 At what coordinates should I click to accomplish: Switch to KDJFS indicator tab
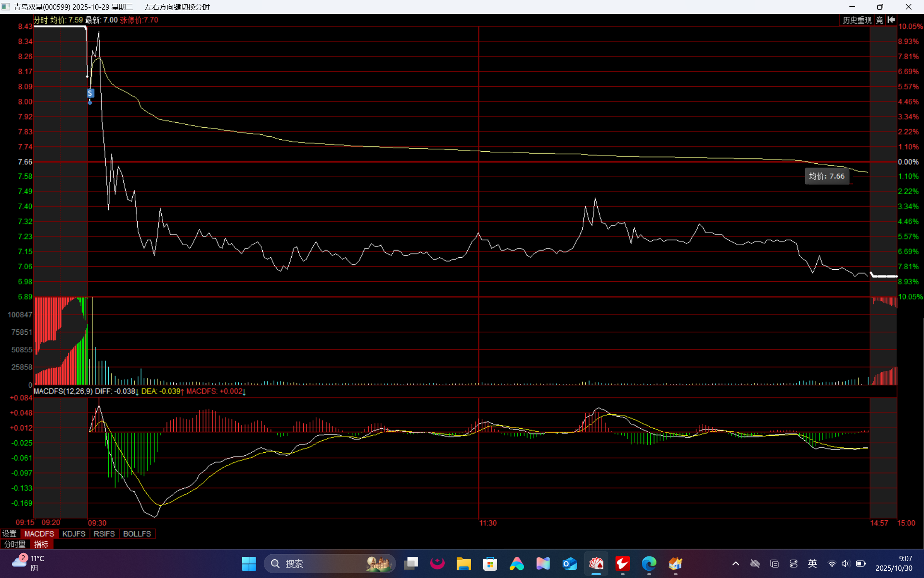click(x=74, y=534)
